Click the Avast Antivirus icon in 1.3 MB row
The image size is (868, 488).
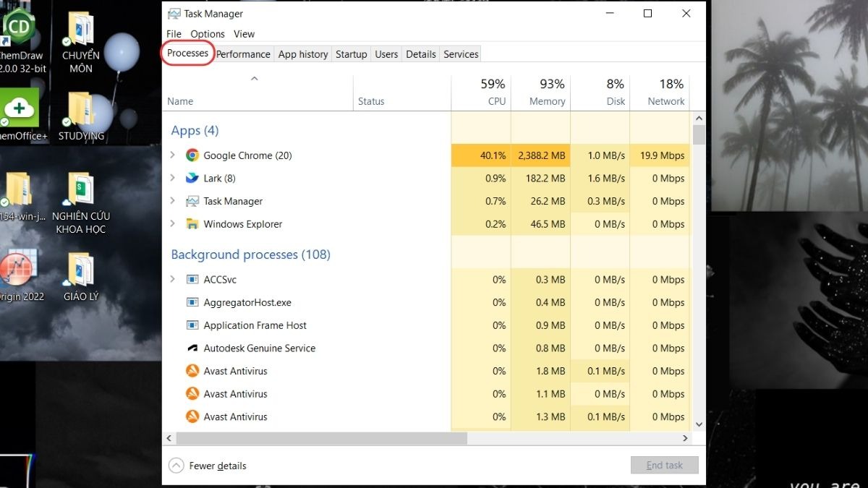[x=192, y=416]
